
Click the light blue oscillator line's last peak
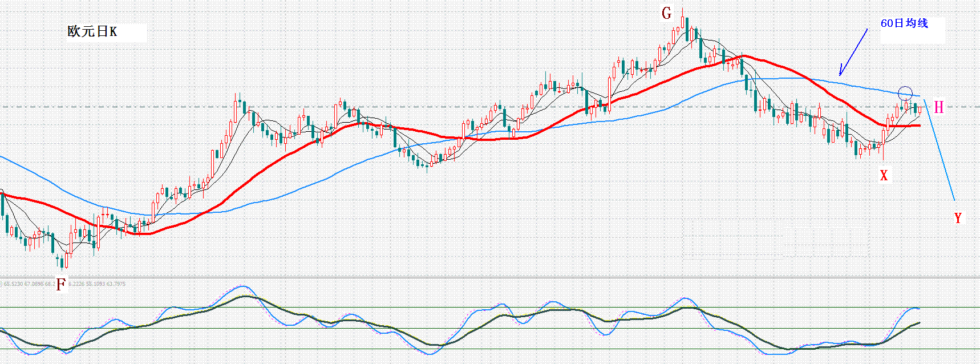click(x=913, y=308)
